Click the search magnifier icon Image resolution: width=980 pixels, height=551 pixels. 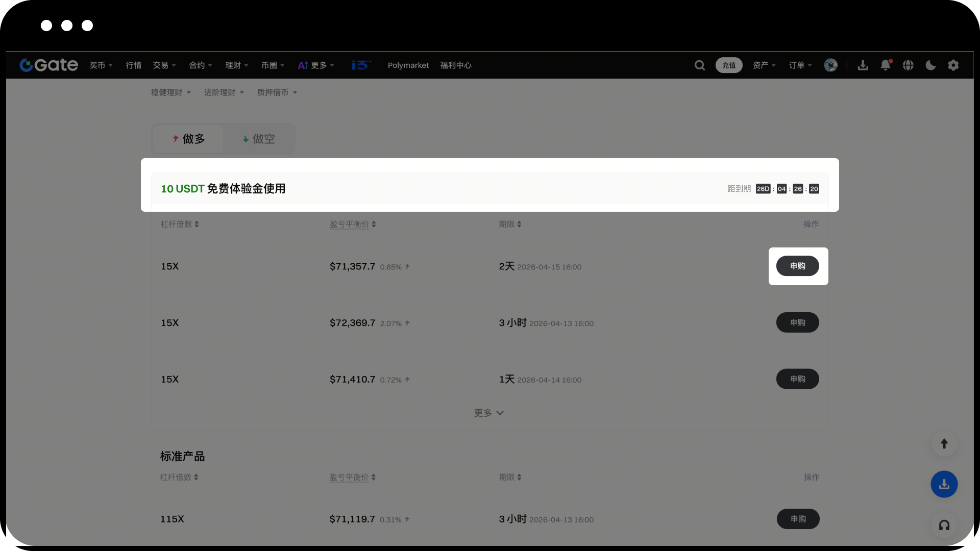click(x=700, y=65)
